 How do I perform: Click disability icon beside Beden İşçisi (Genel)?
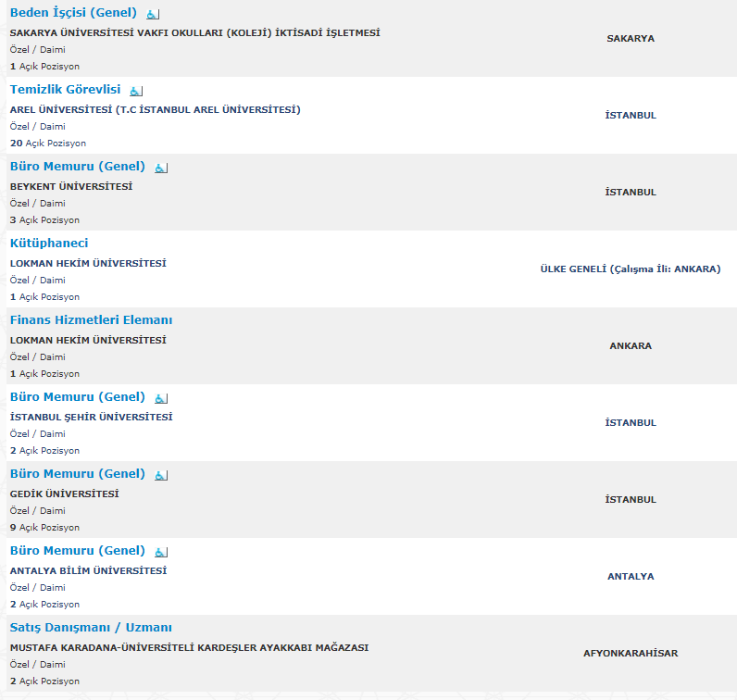pyautogui.click(x=153, y=15)
